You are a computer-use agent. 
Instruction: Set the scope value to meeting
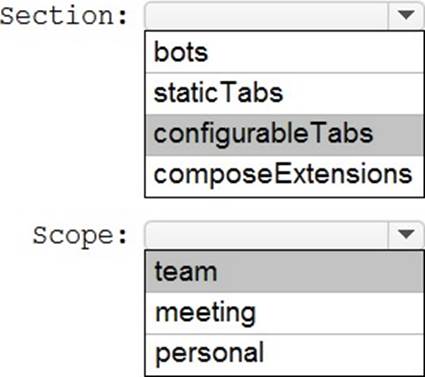click(x=285, y=313)
